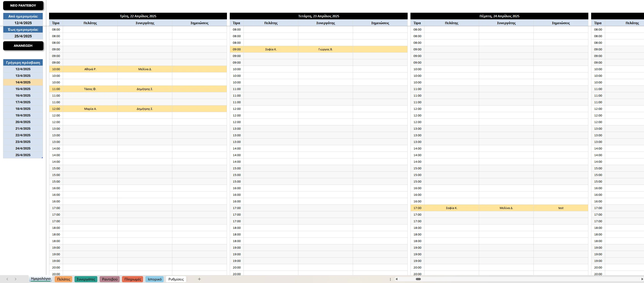Select Wednesday's highlighted 09:00 time cell
Viewport: 644px width, 283px height.
[x=237, y=49]
